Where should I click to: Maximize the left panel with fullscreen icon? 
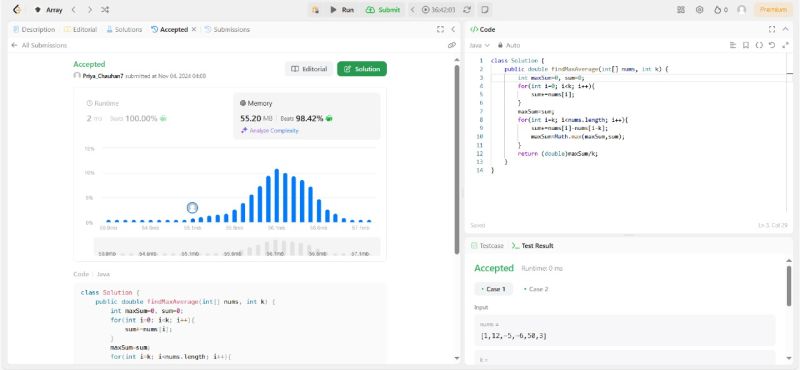[440, 30]
